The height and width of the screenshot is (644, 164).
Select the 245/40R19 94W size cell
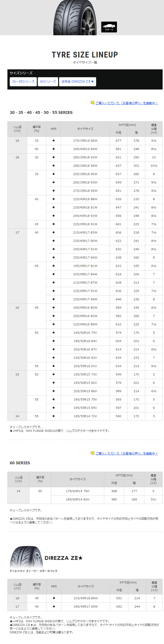click(85, 149)
